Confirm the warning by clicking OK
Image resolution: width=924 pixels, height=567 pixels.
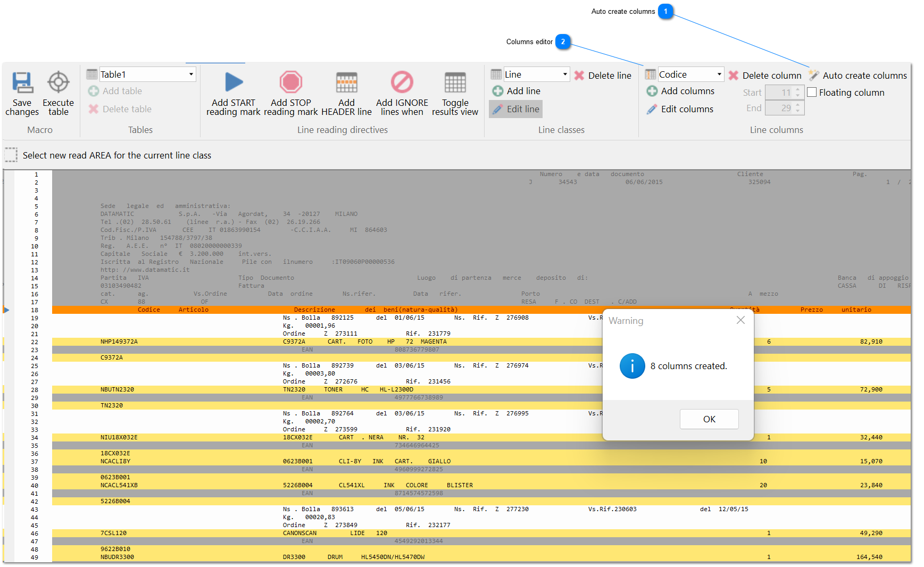709,419
